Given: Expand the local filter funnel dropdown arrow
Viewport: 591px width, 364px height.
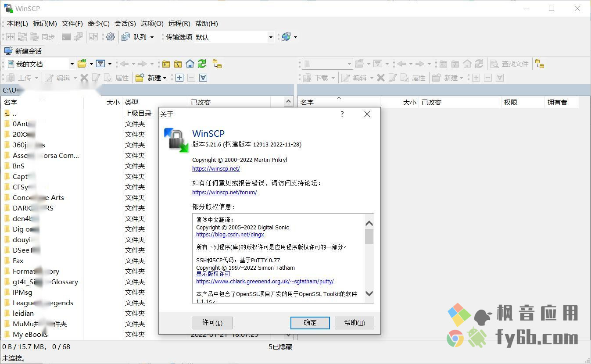Looking at the screenshot, I should click(110, 64).
